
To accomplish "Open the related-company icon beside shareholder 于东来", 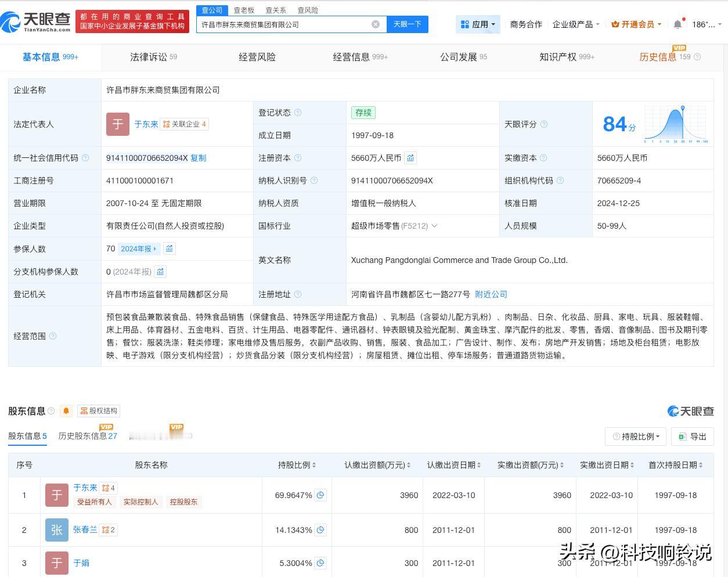I will coord(108,488).
